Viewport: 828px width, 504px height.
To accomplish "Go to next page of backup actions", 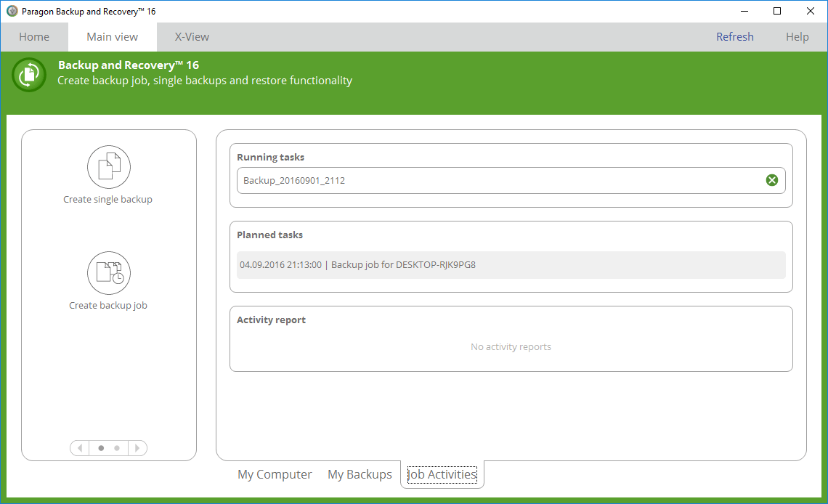I will tap(137, 448).
